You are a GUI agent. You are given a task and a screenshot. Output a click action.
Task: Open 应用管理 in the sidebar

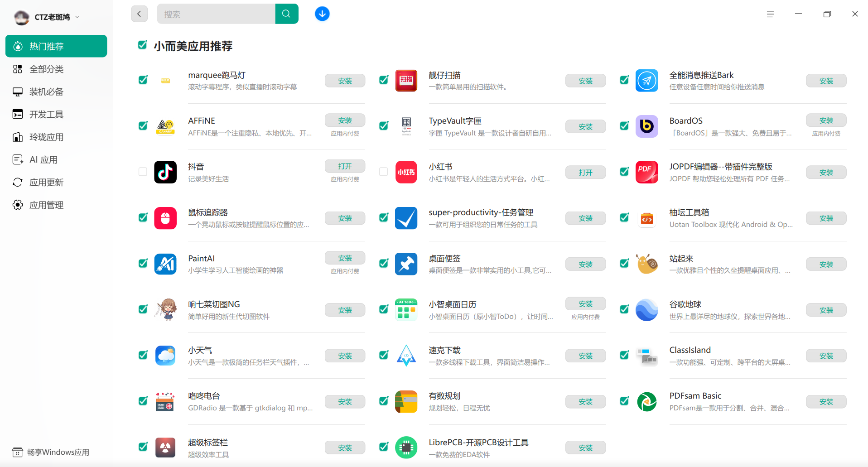click(x=56, y=205)
